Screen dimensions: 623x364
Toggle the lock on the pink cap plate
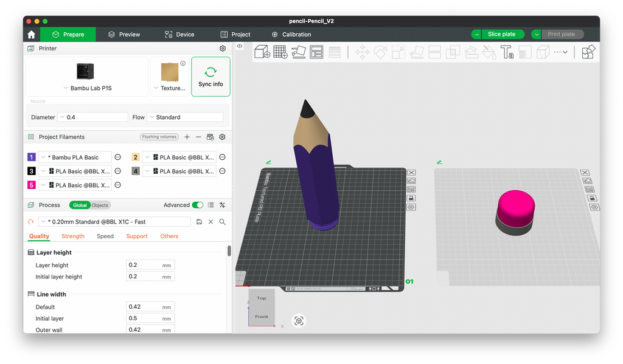[592, 198]
